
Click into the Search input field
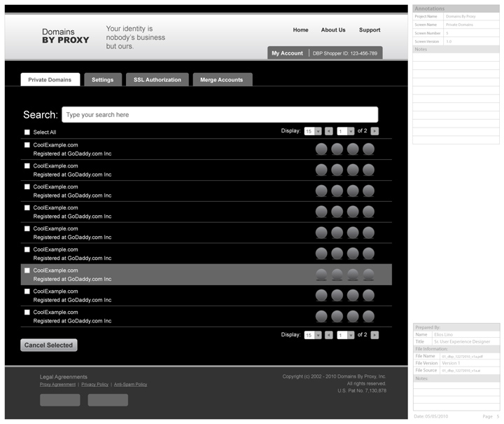pyautogui.click(x=220, y=114)
